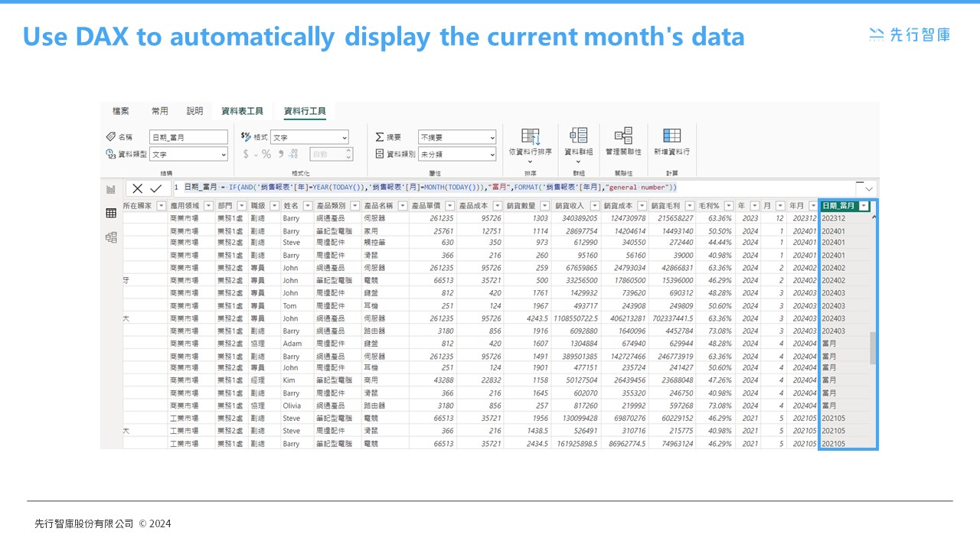The width and height of the screenshot is (980, 551).
Task: Open the 檔案 file menu
Action: click(x=121, y=111)
